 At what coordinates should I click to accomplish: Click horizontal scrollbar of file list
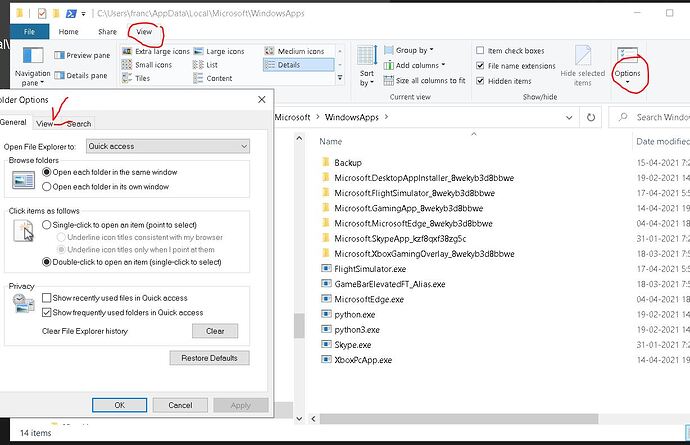(459, 419)
